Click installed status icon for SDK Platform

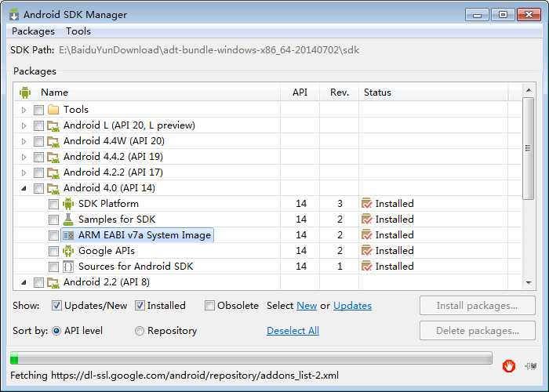[x=366, y=203]
